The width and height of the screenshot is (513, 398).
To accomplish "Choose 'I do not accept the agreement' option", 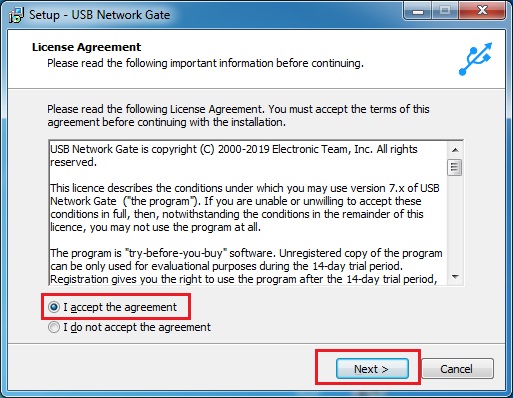I will (54, 327).
